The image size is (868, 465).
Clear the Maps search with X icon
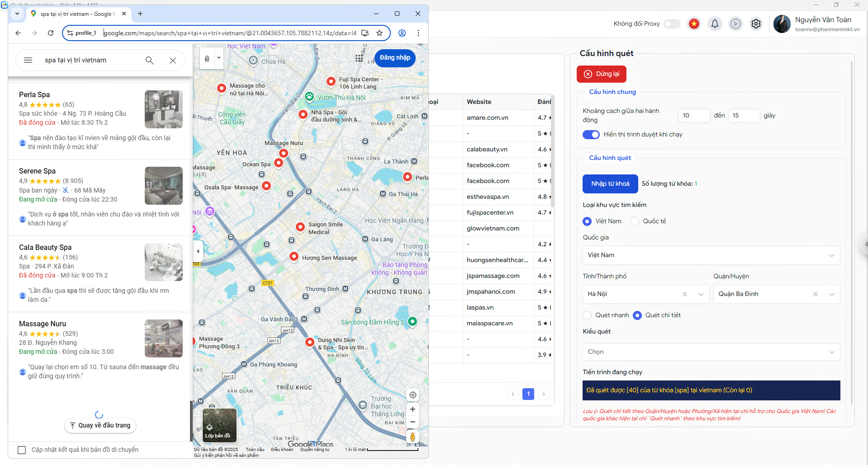tap(173, 60)
